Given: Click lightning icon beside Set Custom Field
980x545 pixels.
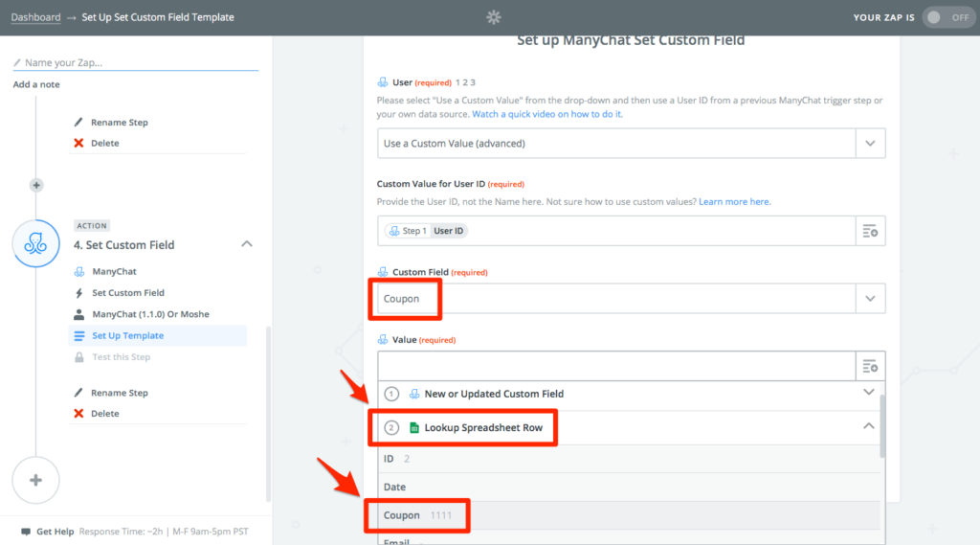Looking at the screenshot, I should click(x=78, y=293).
